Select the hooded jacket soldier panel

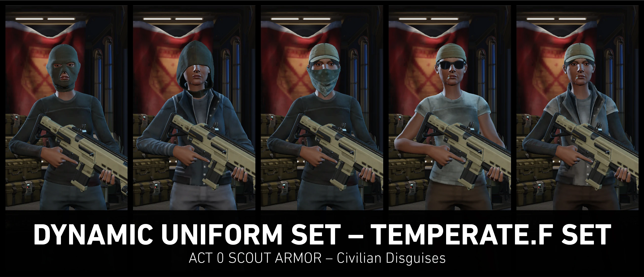pyautogui.click(x=194, y=108)
